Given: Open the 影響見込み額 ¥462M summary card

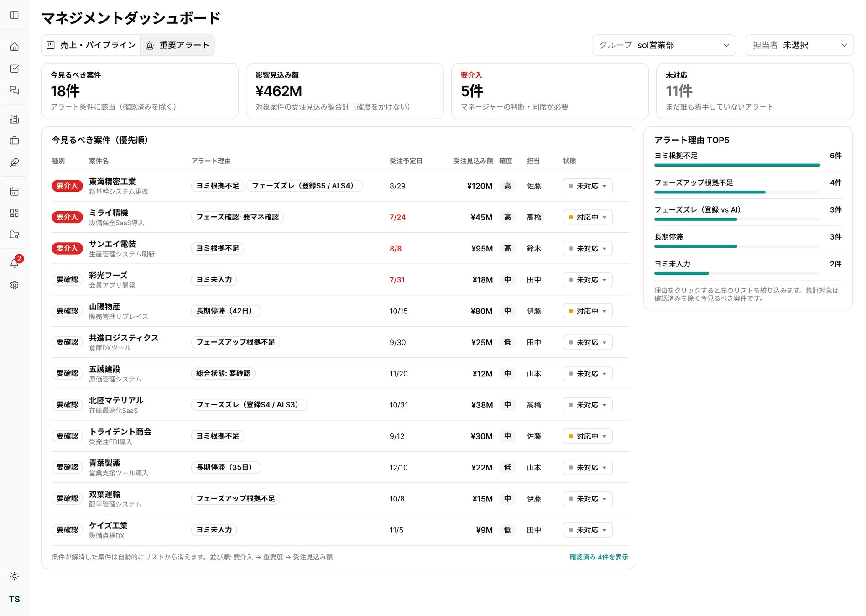Looking at the screenshot, I should click(x=344, y=91).
